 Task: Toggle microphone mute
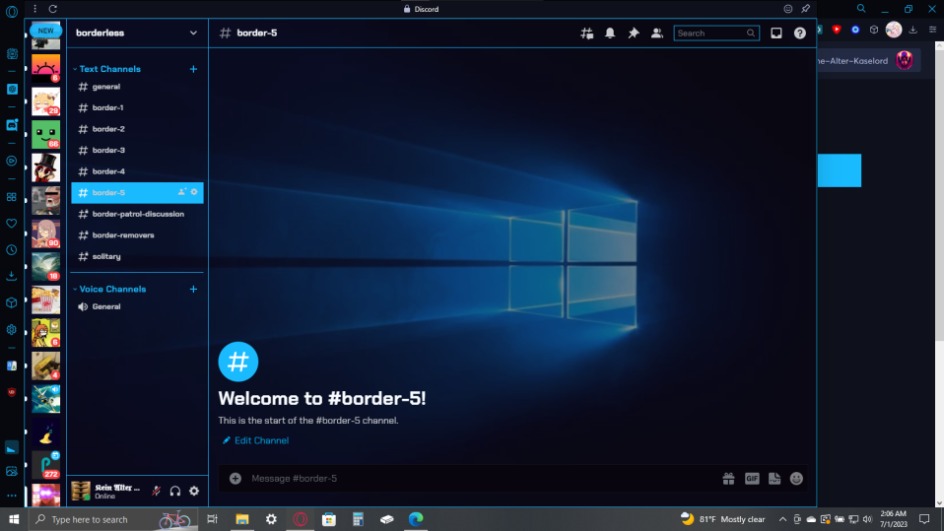[x=156, y=491]
